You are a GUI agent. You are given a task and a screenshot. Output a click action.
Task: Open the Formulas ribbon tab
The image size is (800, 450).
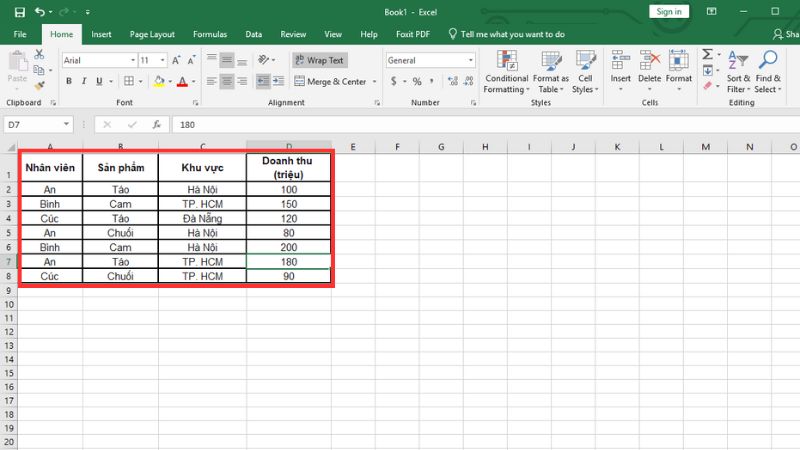coord(209,34)
